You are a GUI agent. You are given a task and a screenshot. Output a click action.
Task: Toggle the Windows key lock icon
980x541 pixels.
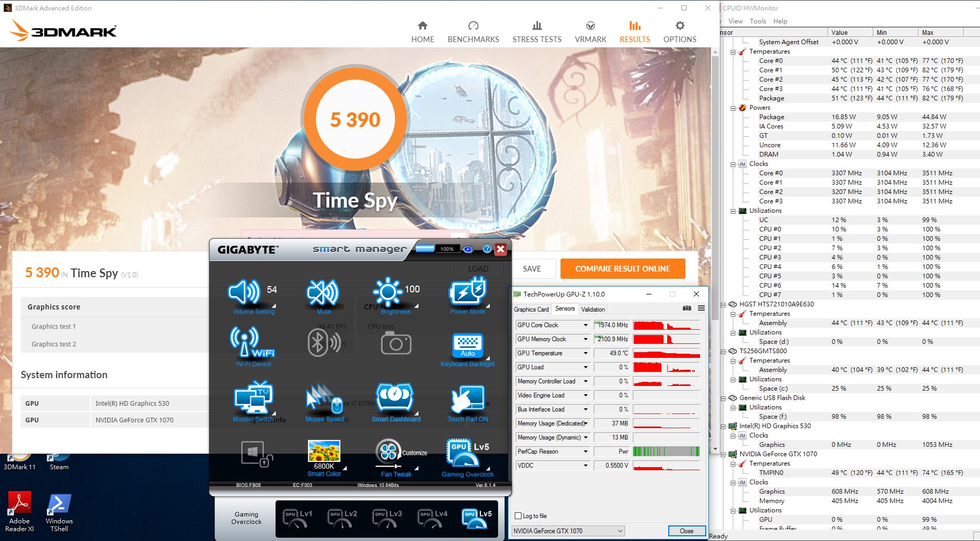[x=257, y=454]
